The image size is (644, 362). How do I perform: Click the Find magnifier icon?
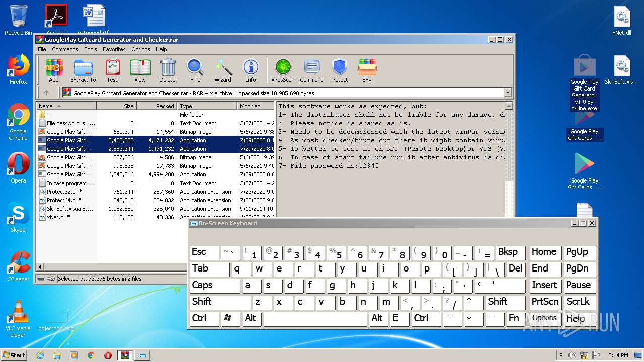coord(195,70)
